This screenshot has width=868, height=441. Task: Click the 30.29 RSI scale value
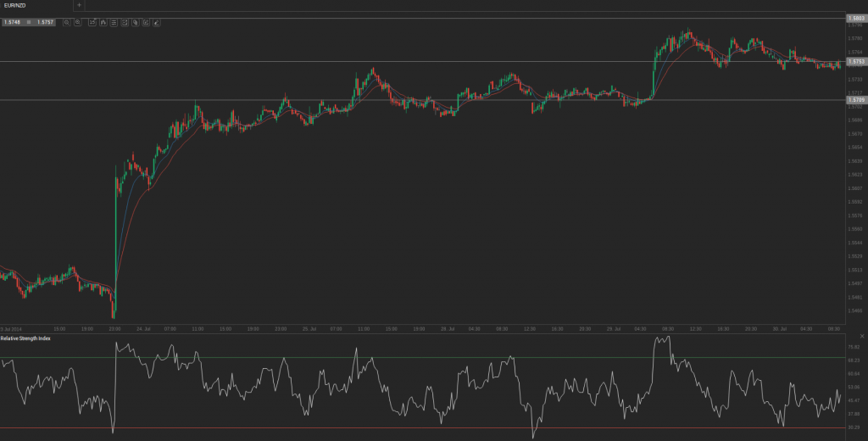coord(854,427)
